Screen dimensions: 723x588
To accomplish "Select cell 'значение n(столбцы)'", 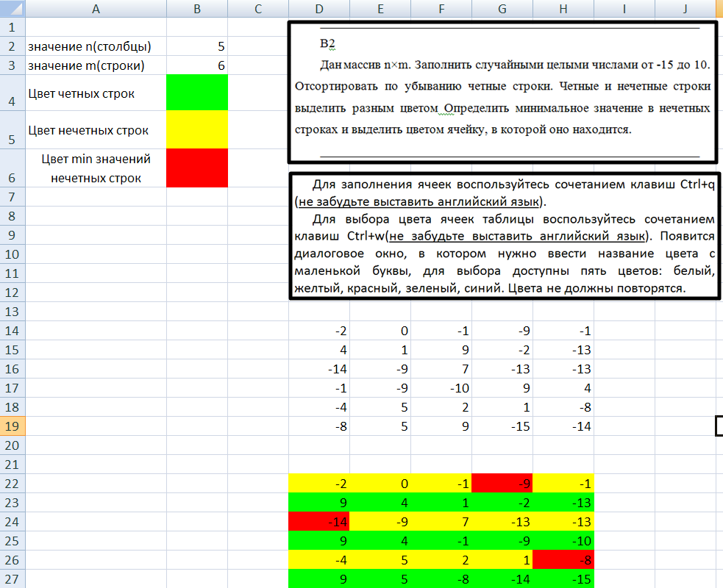I will point(96,46).
